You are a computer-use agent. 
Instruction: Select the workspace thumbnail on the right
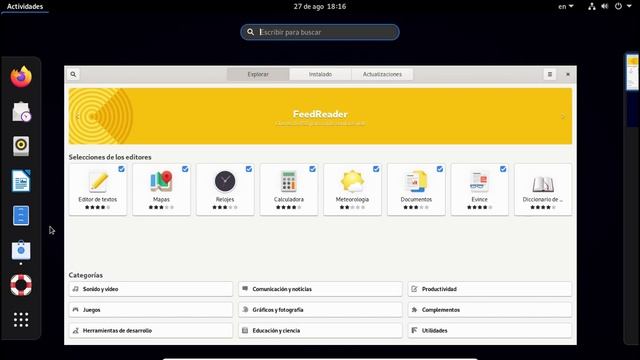coord(632,72)
